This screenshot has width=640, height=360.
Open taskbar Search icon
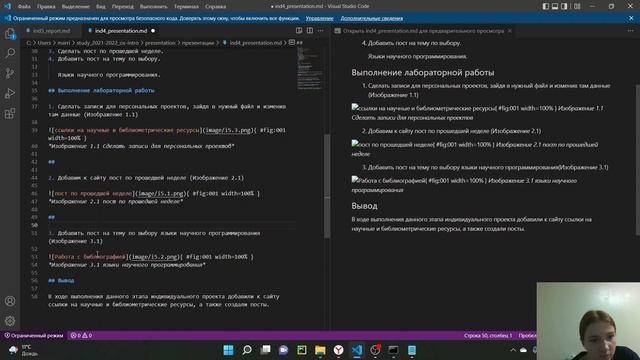click(x=247, y=350)
